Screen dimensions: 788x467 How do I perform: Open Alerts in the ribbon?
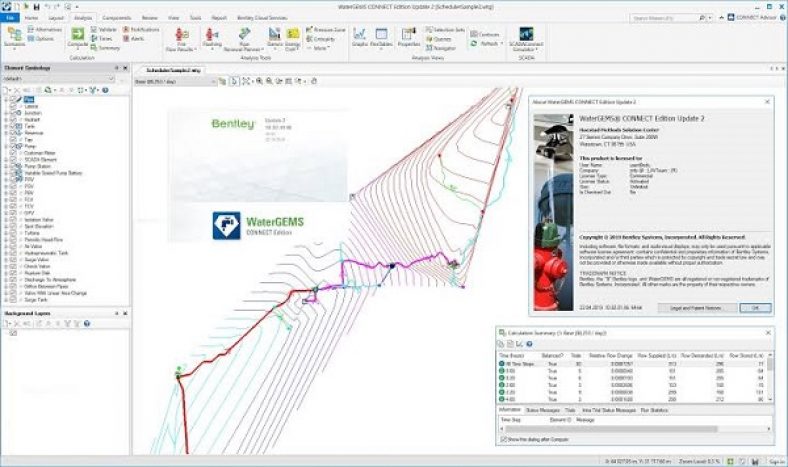(134, 39)
